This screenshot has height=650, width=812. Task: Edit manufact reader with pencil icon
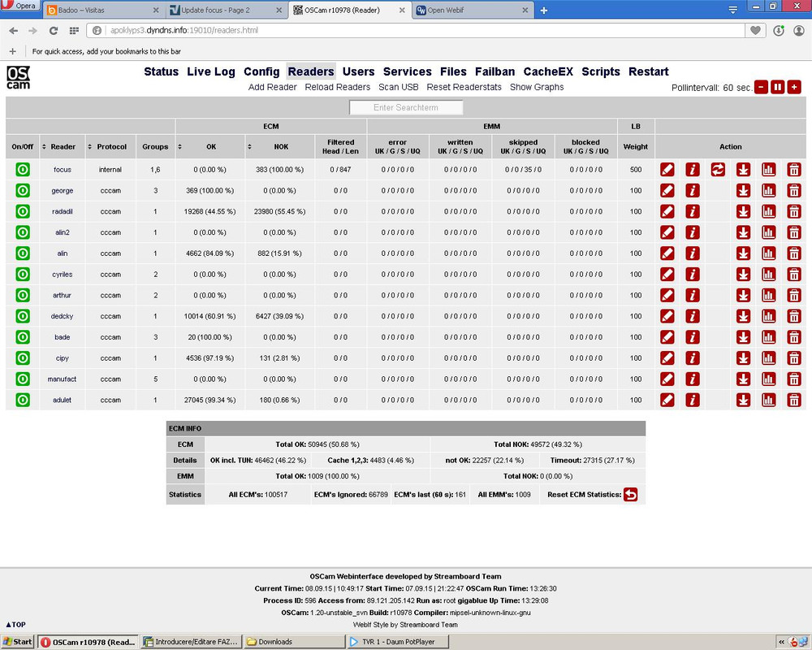(x=667, y=379)
